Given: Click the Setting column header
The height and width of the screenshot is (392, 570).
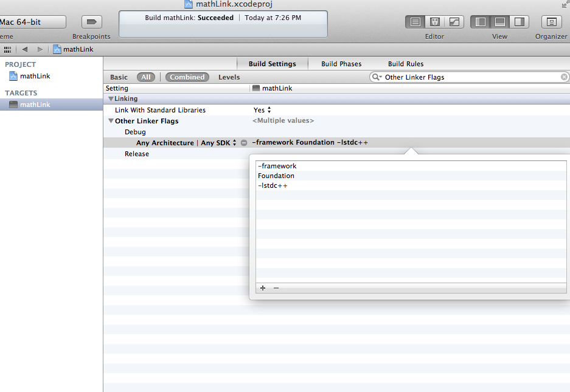Looking at the screenshot, I should tap(176, 88).
